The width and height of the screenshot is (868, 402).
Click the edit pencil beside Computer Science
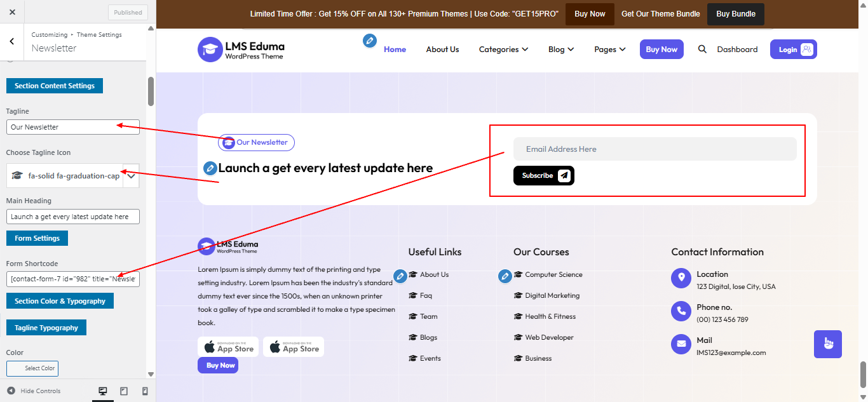click(505, 276)
